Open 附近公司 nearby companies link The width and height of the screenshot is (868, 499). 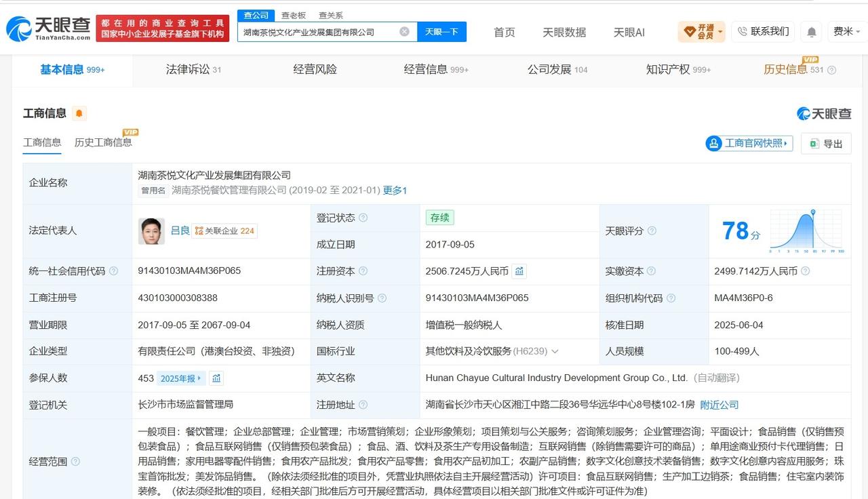719,405
